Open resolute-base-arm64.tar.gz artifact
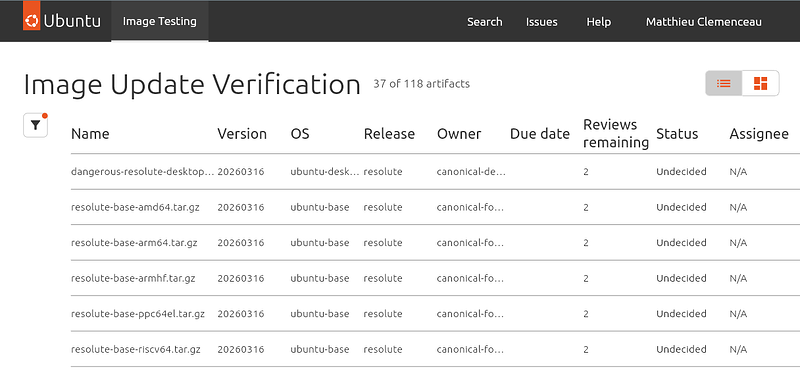 pos(134,243)
